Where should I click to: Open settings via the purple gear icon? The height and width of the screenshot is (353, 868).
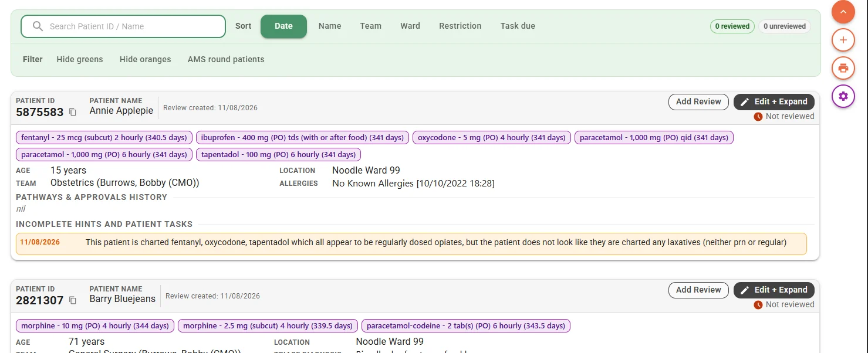click(843, 96)
